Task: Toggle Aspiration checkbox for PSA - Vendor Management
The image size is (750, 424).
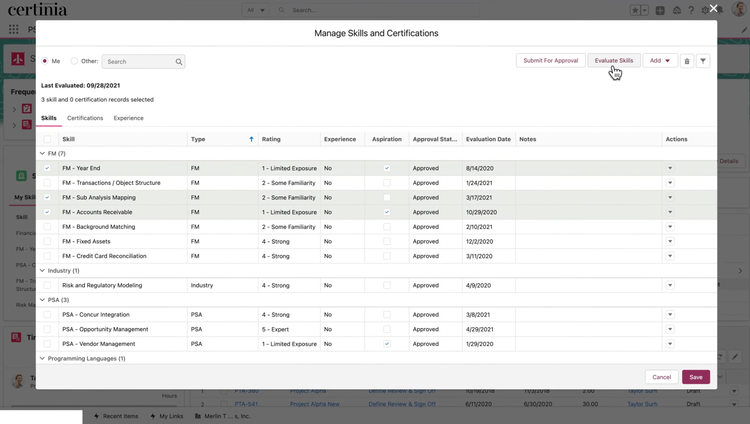Action: (x=387, y=344)
